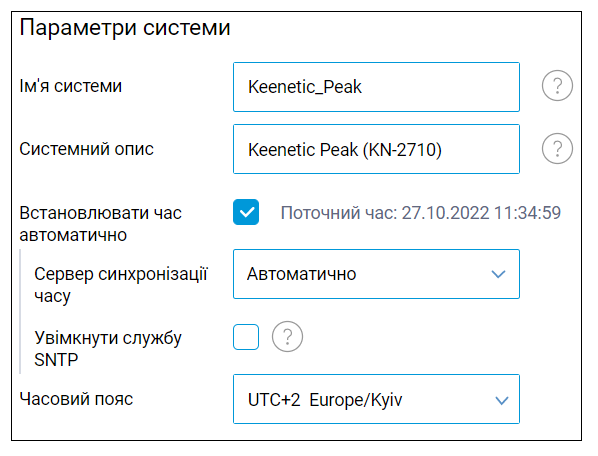Click chevron arrow of Часовий пояс selector
The width and height of the screenshot is (598, 456).
coord(502,401)
